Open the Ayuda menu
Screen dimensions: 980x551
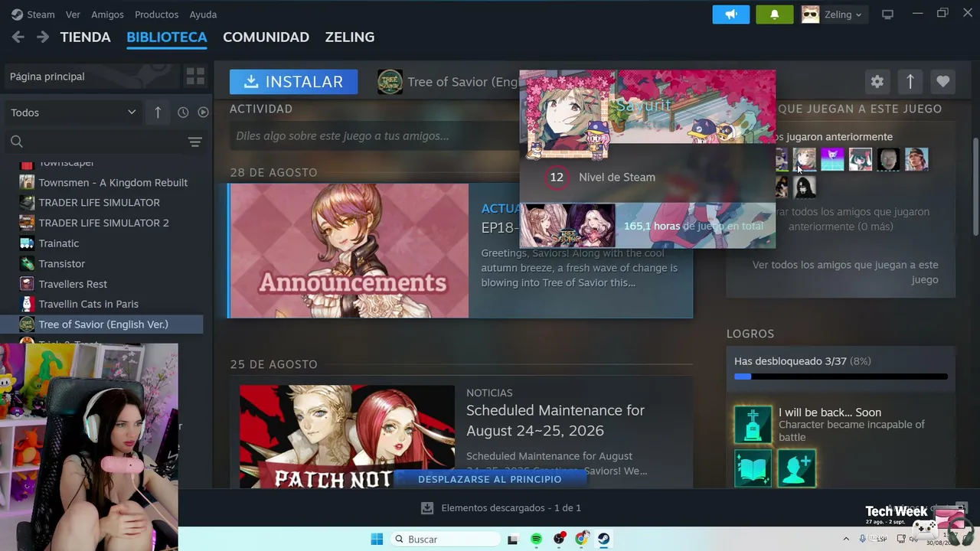pyautogui.click(x=203, y=15)
